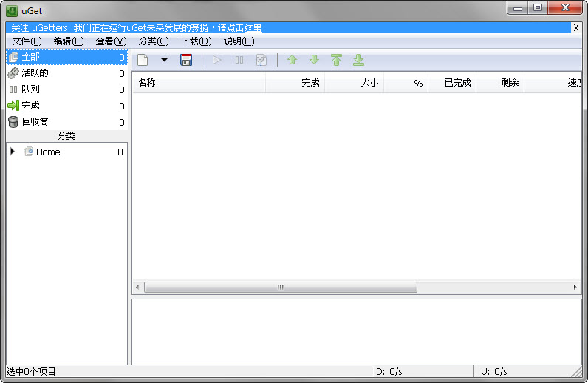Viewport: 588px width, 383px height.
Task: Select the 回收筒 status row
Action: pos(66,122)
